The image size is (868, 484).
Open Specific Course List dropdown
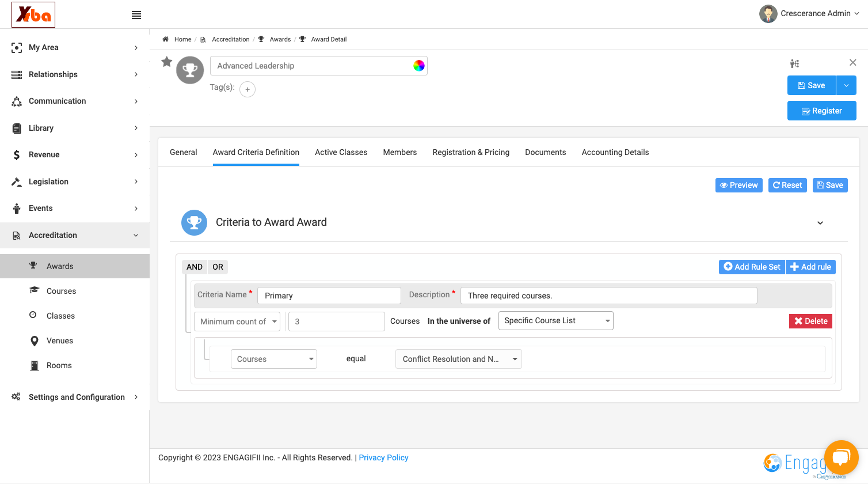[x=555, y=320]
